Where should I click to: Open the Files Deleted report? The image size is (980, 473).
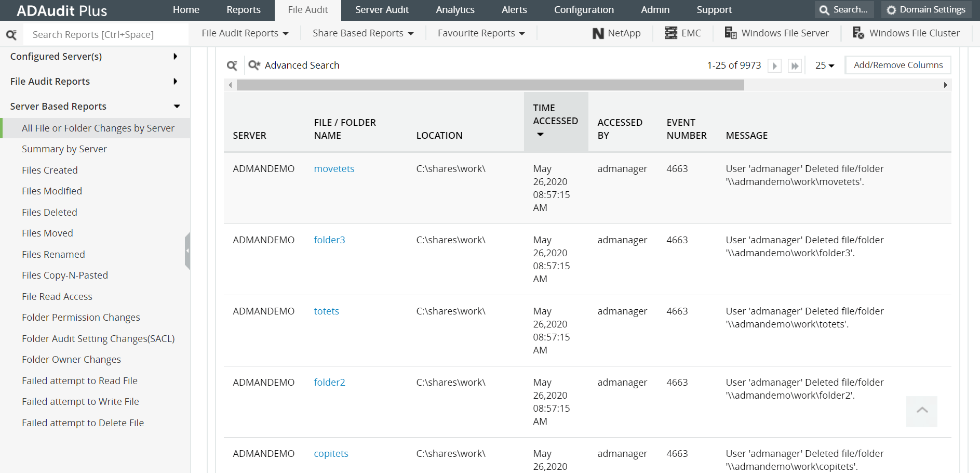49,213
